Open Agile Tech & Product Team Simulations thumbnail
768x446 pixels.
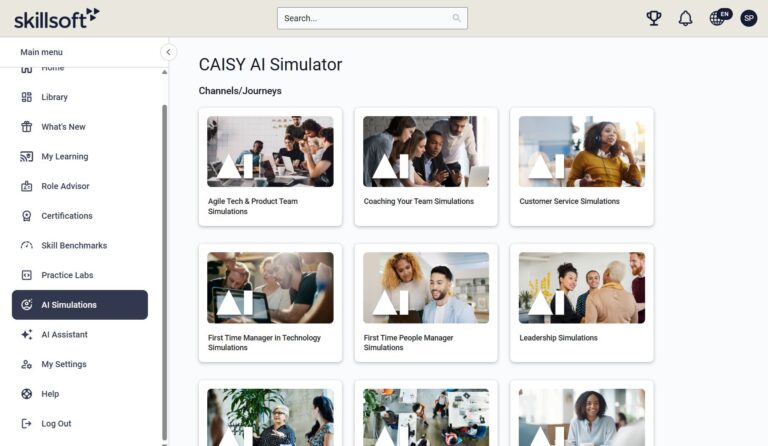pos(270,151)
